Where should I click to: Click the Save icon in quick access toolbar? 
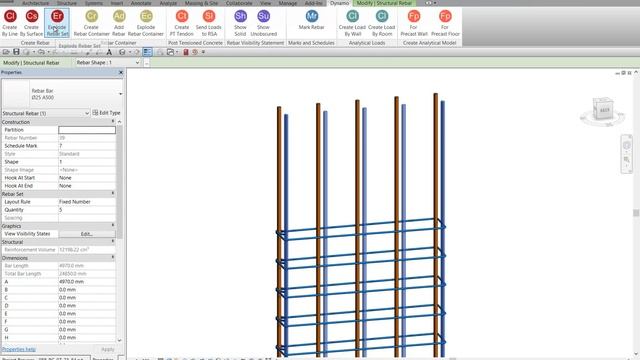(16, 52)
